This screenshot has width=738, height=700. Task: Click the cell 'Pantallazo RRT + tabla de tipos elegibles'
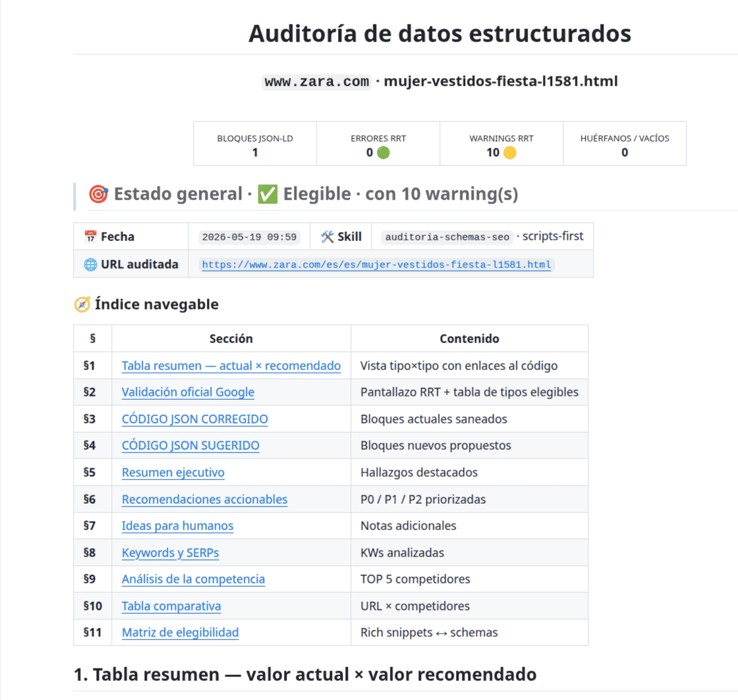pyautogui.click(x=469, y=392)
